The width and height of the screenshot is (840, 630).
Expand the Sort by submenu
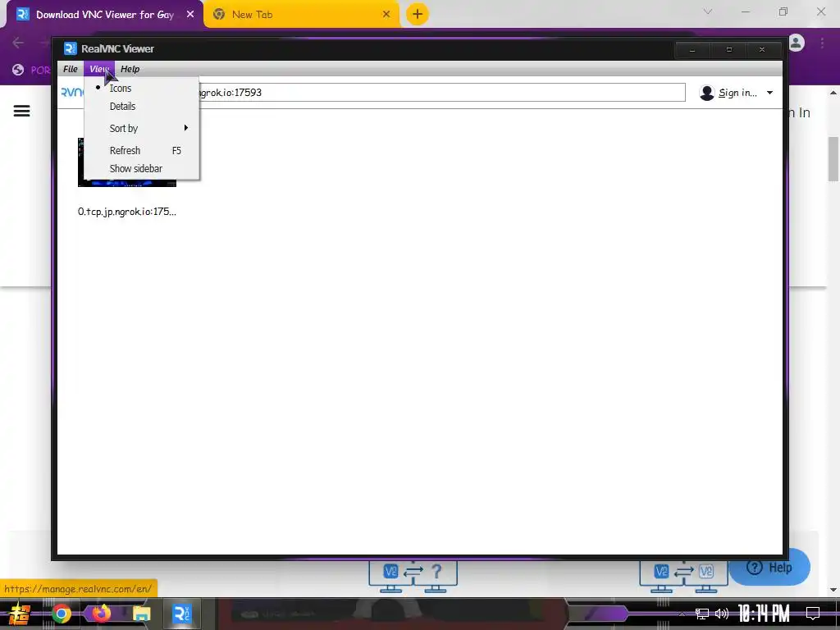(141, 129)
